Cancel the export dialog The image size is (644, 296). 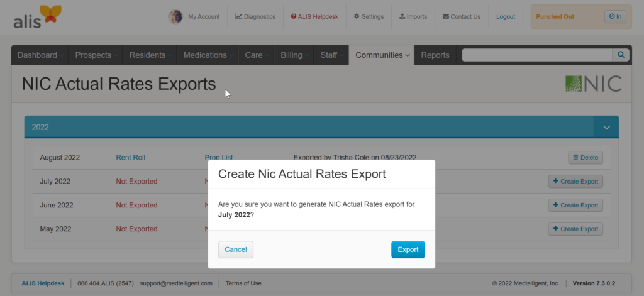(x=236, y=249)
